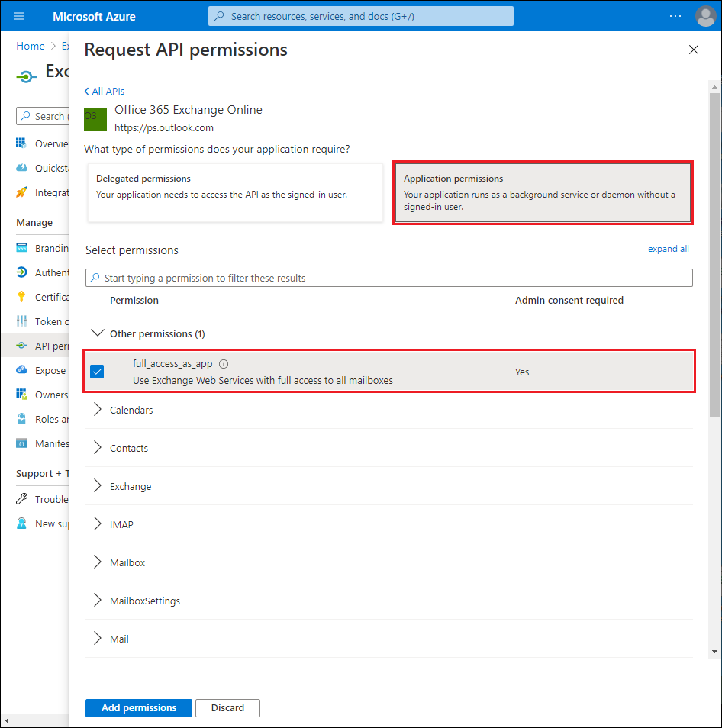Expand the Calendars permission group
This screenshot has width=722, height=728.
[97, 410]
